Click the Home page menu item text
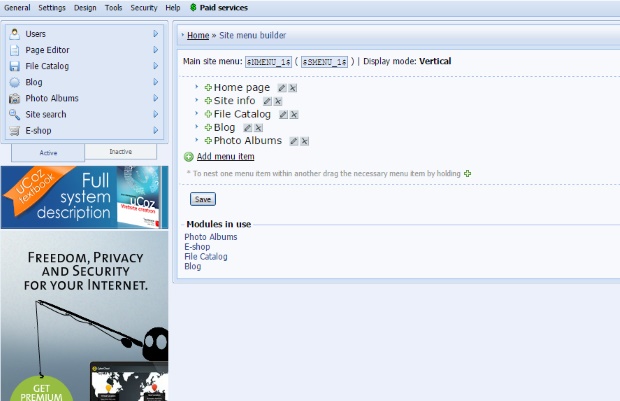Viewport: 620px width, 401px height. (x=242, y=88)
